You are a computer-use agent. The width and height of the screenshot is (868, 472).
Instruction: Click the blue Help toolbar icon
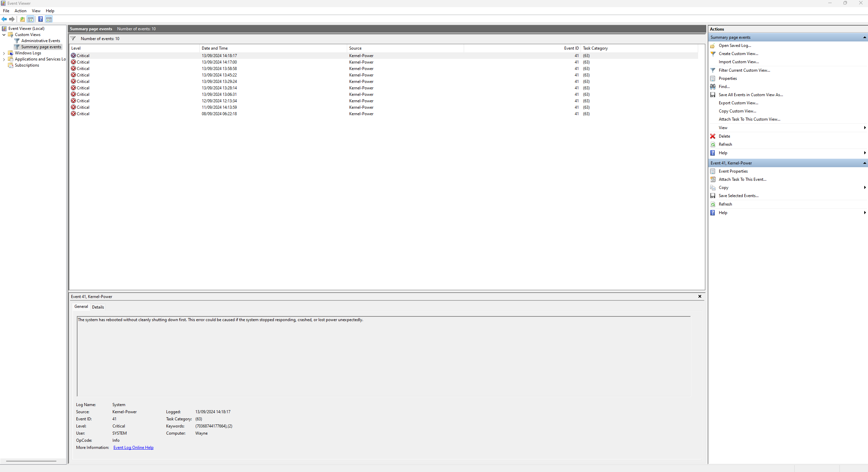pos(40,19)
